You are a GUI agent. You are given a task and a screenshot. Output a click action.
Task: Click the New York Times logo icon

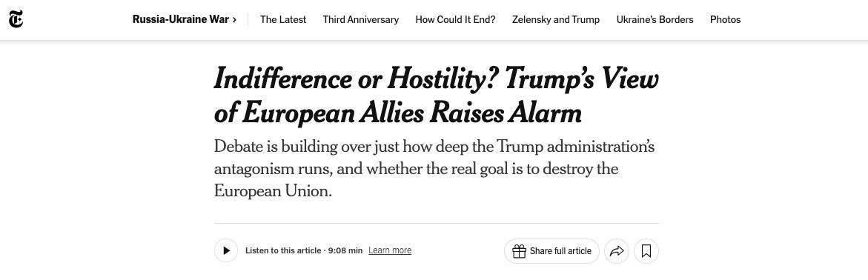tap(16, 19)
